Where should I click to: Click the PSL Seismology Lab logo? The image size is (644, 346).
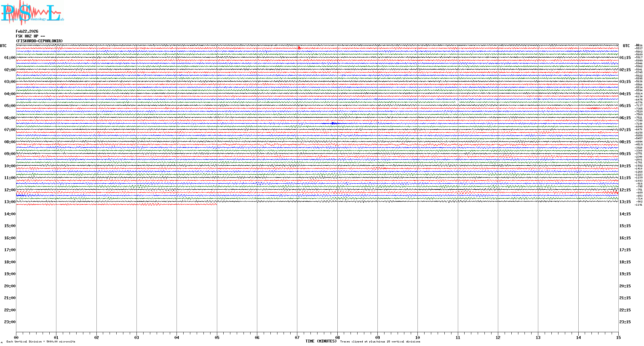(31, 13)
